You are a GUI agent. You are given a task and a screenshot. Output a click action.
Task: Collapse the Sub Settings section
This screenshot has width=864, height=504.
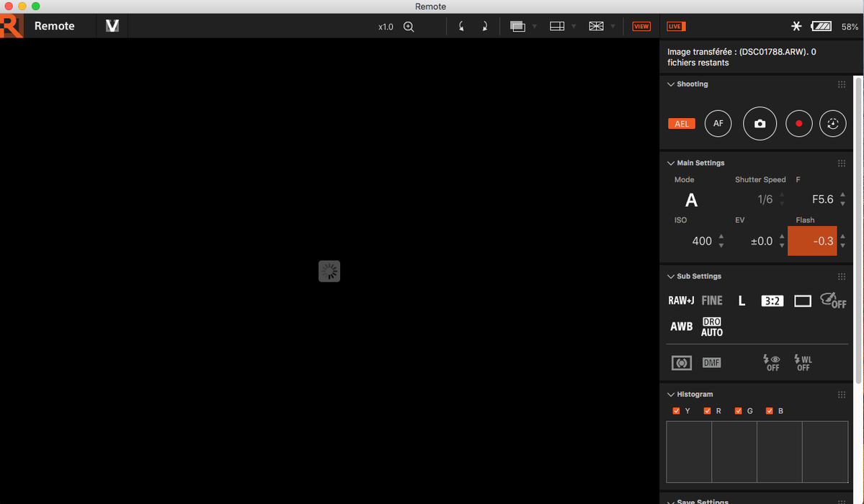coord(671,276)
